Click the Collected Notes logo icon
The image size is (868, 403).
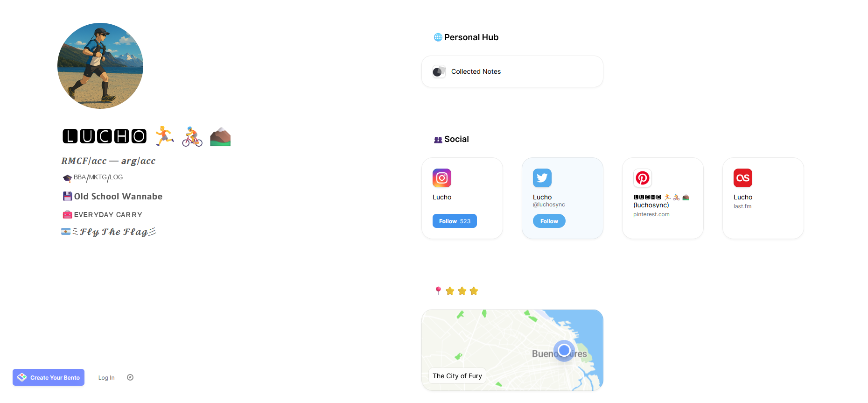point(439,71)
